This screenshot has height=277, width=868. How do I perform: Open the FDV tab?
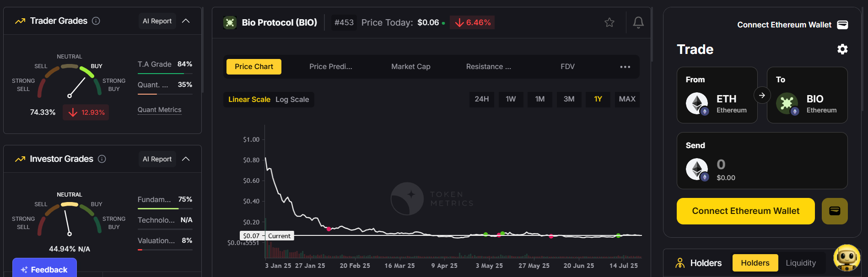coord(567,67)
